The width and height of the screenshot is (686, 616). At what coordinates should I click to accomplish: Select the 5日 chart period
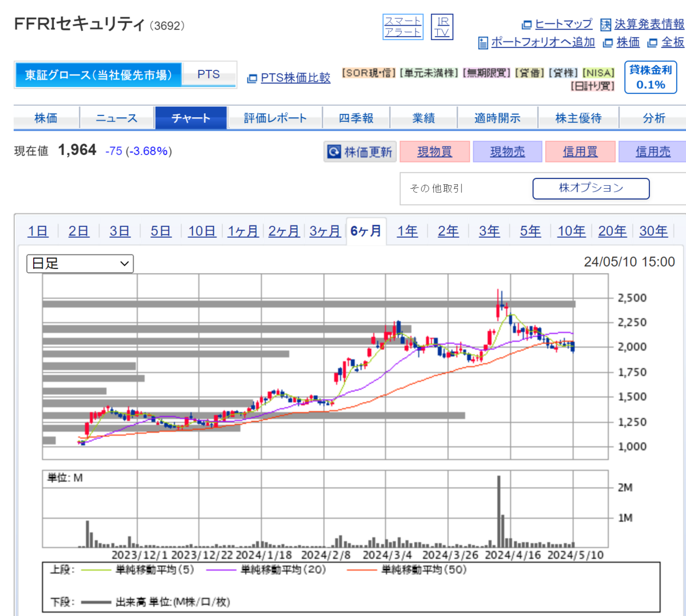tap(161, 231)
